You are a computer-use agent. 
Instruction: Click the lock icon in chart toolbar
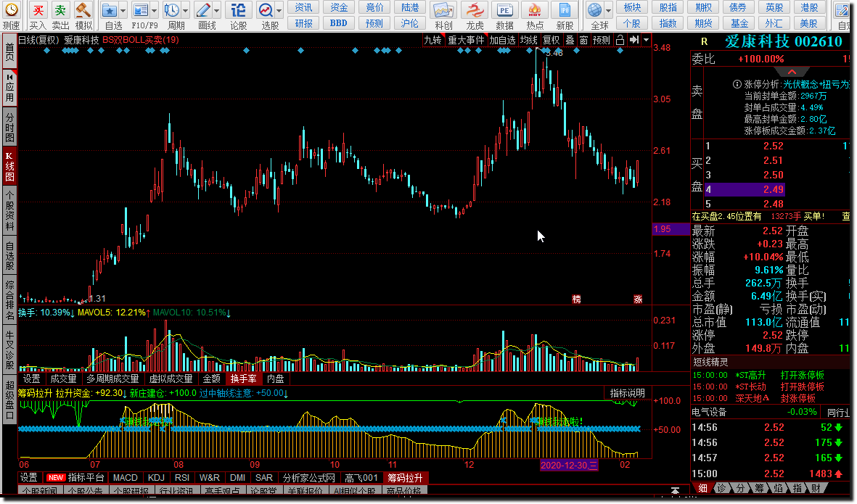620,40
